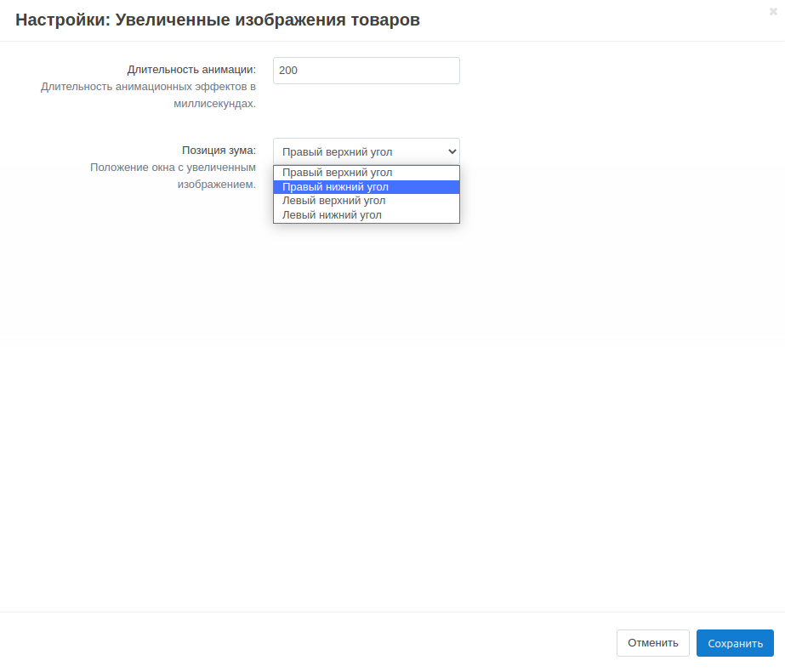This screenshot has height=672, width=785.
Task: Click the Позиция зума label
Action: [x=219, y=150]
